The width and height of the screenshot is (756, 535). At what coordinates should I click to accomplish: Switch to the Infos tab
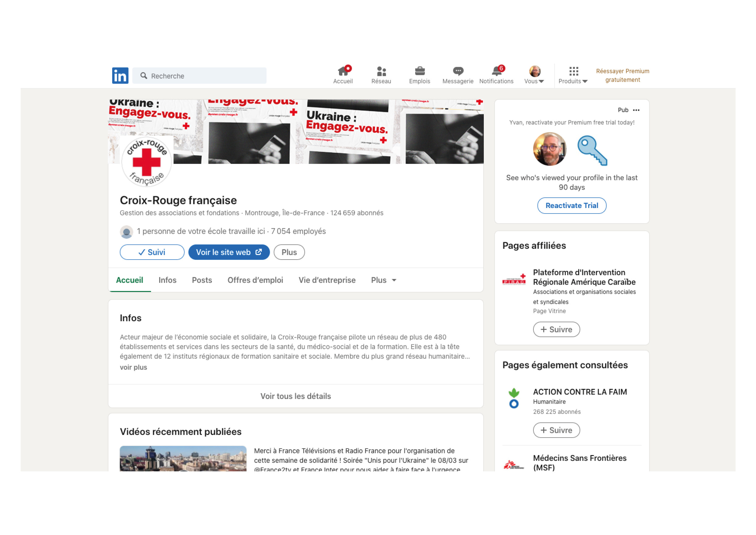[167, 280]
